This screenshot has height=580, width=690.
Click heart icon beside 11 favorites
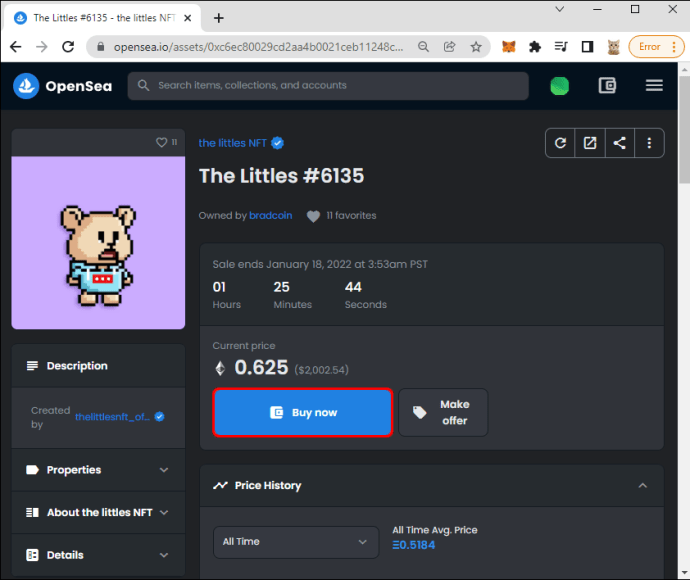313,216
